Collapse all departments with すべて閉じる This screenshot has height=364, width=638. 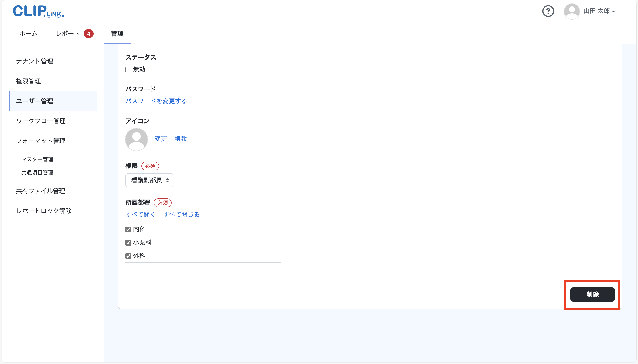pyautogui.click(x=181, y=214)
